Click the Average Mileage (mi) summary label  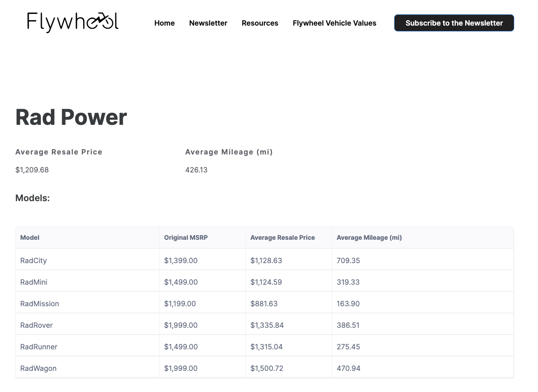(x=229, y=152)
